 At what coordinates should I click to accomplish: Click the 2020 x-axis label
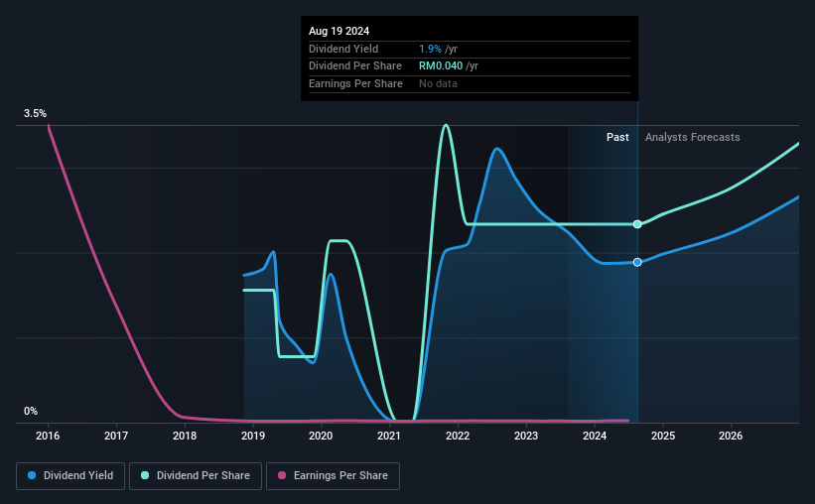point(321,436)
